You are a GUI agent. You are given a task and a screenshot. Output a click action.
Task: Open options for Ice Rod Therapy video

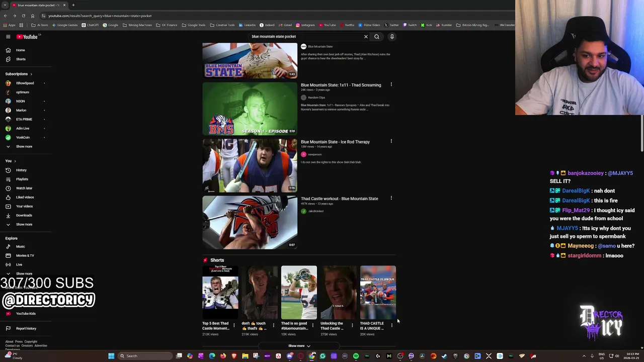391,141
